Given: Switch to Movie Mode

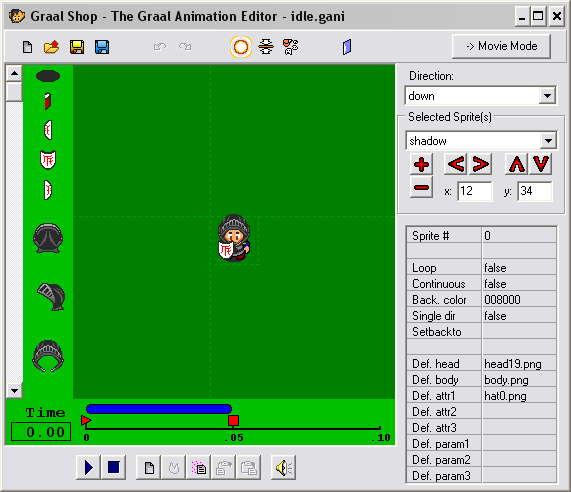Looking at the screenshot, I should (501, 46).
